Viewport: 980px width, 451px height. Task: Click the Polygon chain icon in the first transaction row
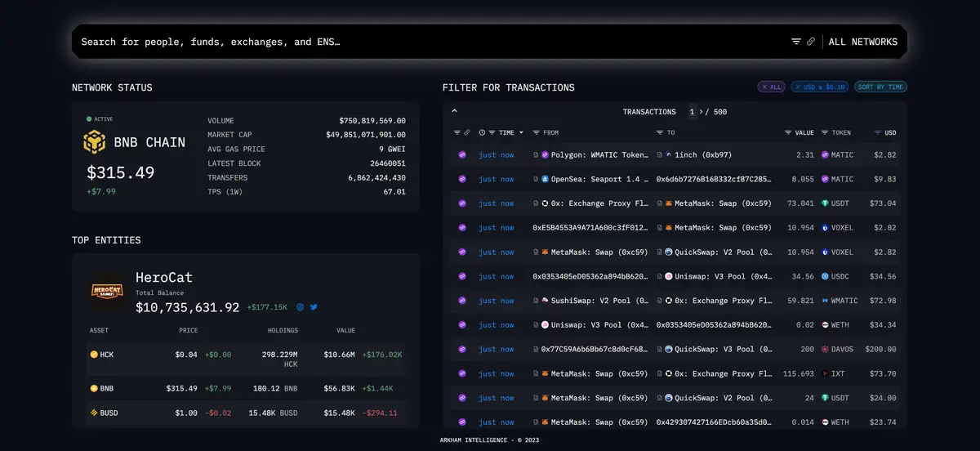point(461,154)
